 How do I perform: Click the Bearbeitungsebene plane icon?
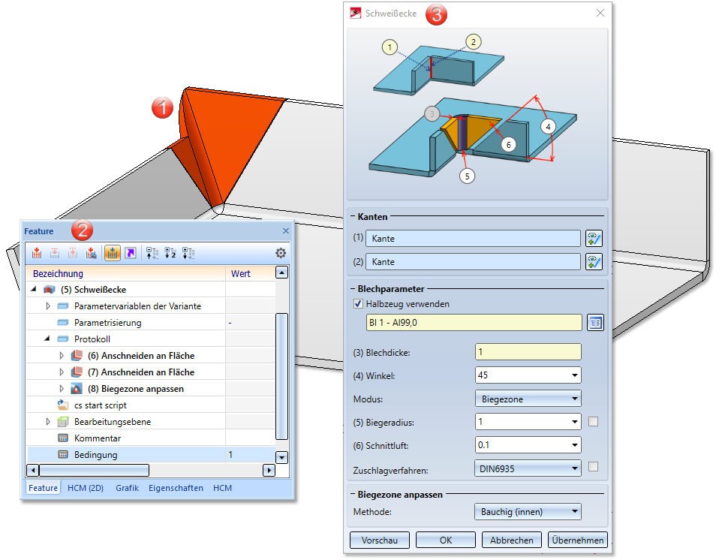tap(63, 422)
